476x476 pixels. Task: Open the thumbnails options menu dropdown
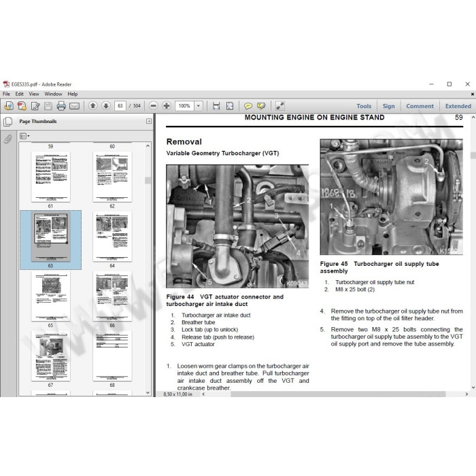(24, 136)
